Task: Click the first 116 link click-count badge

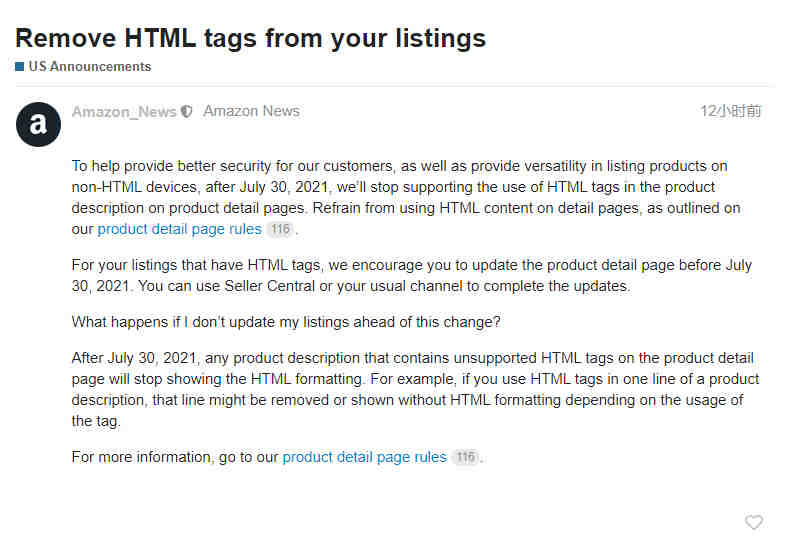Action: (x=280, y=229)
